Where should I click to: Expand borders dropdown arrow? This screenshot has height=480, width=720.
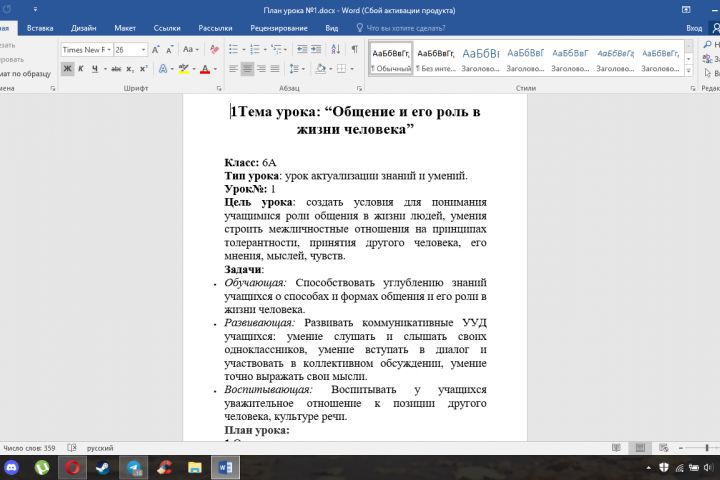pyautogui.click(x=352, y=69)
